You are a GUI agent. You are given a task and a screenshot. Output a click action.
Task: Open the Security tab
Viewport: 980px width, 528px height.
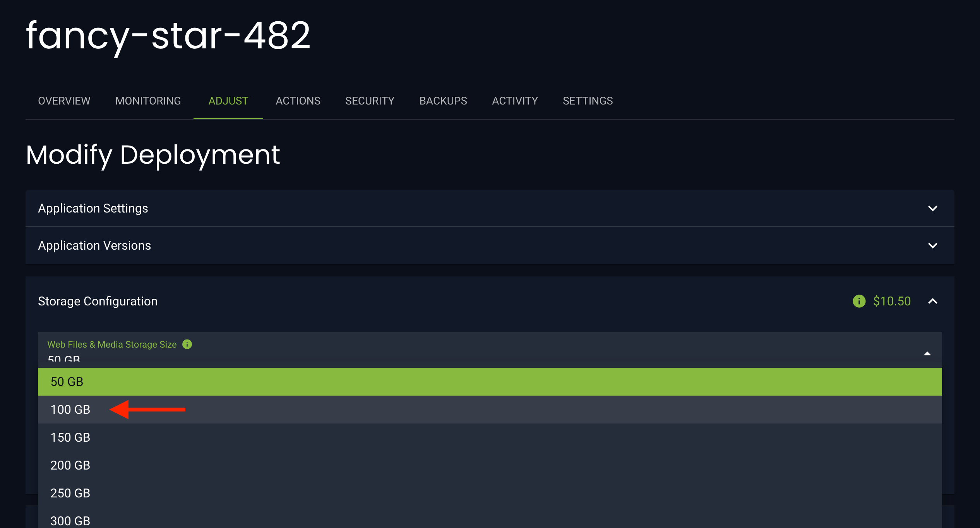click(x=370, y=101)
